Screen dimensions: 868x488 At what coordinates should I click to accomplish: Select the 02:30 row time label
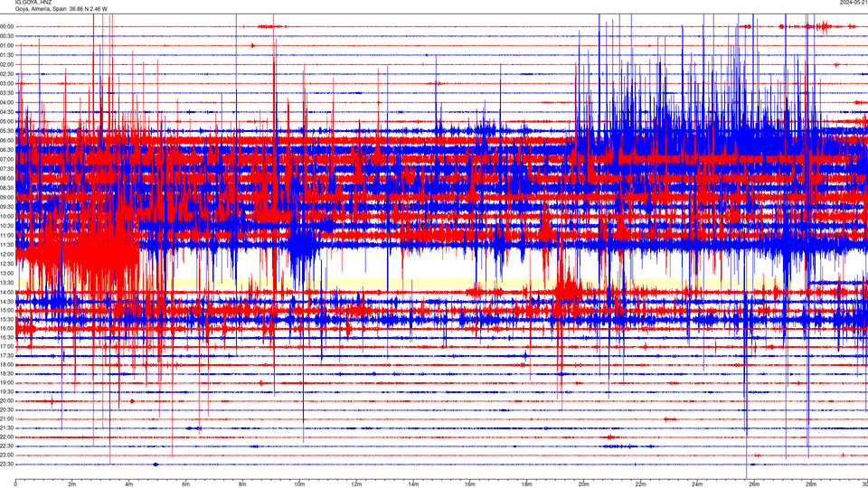point(7,74)
